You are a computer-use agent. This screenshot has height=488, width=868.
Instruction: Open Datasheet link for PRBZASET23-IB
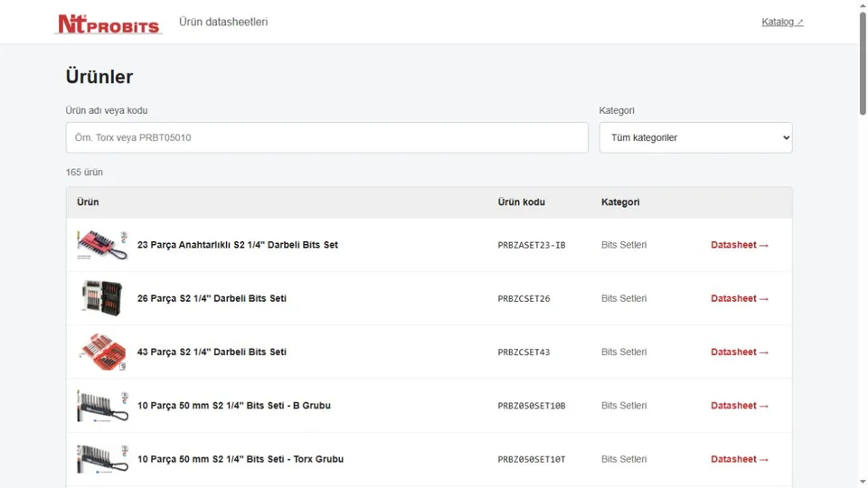(740, 245)
